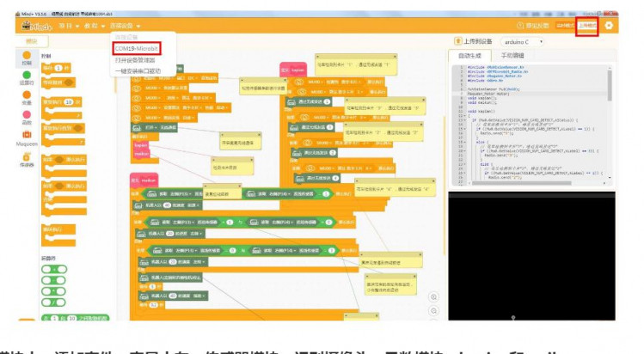Pick the division operator block in palette

pos(53,302)
